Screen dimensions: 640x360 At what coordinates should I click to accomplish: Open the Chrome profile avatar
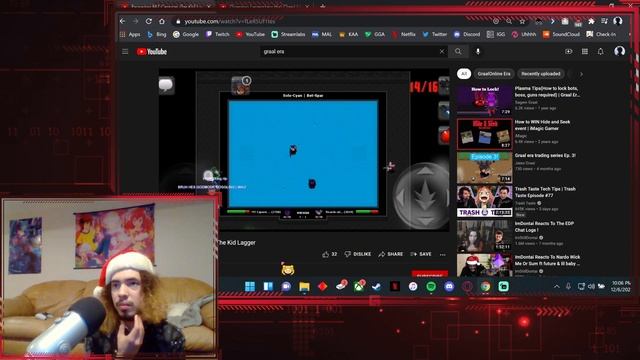click(618, 21)
